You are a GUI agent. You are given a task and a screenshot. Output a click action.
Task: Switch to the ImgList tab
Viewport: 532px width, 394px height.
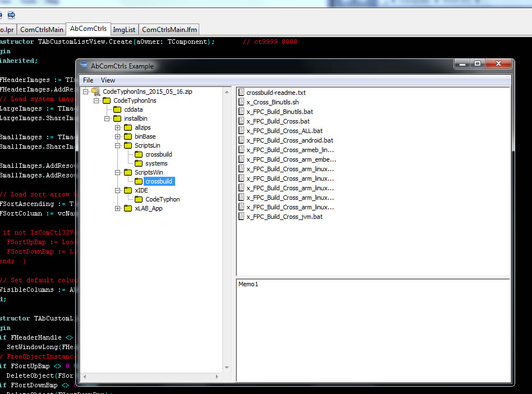point(124,30)
